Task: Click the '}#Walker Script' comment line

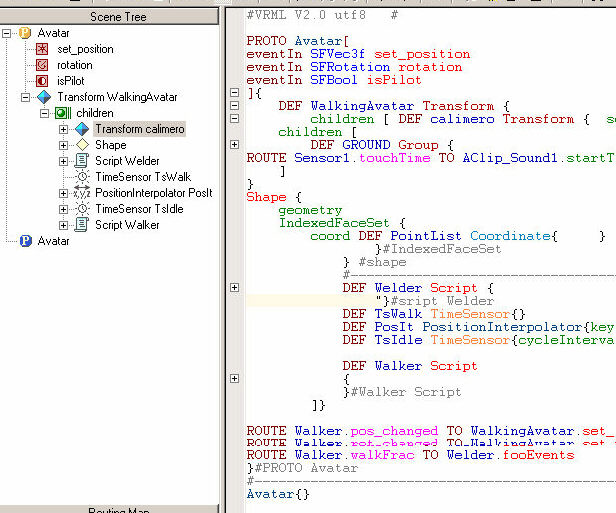Action: [402, 392]
